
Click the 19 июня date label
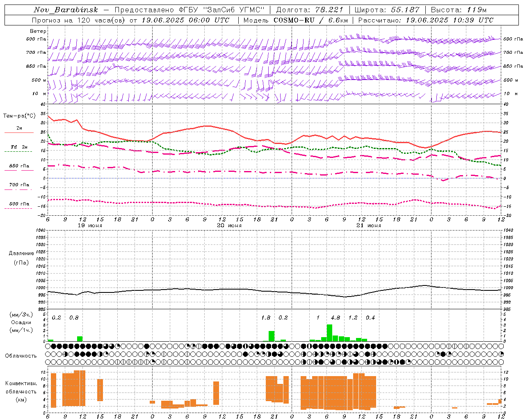click(x=90, y=226)
